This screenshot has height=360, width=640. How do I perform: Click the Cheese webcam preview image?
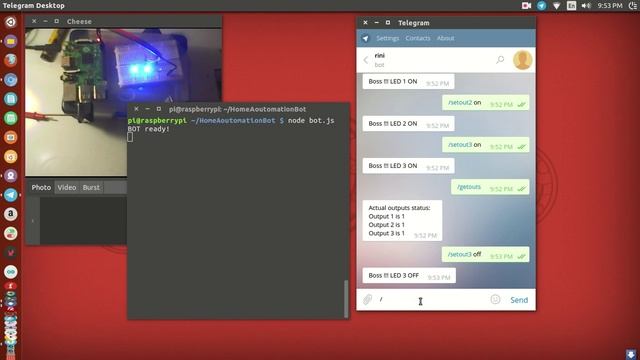pos(123,102)
